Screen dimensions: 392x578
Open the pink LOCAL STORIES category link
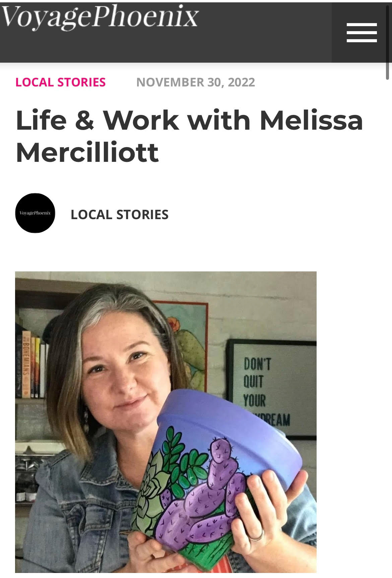(61, 82)
